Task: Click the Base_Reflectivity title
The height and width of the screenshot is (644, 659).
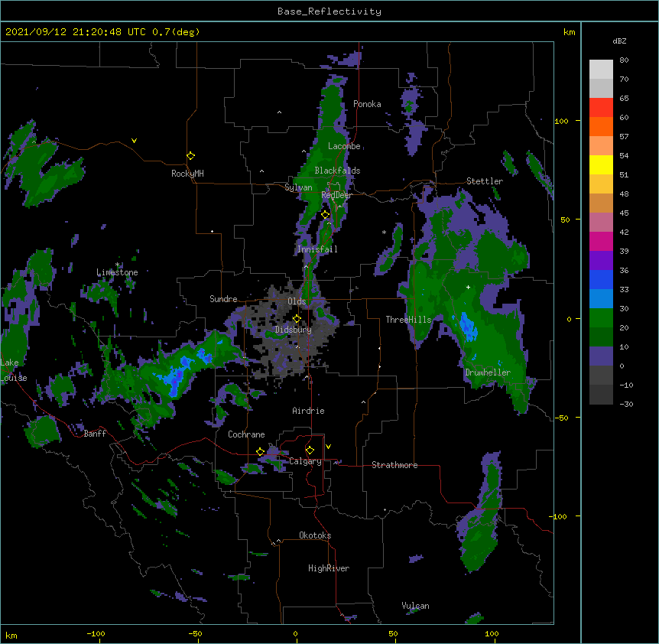Action: coord(329,11)
